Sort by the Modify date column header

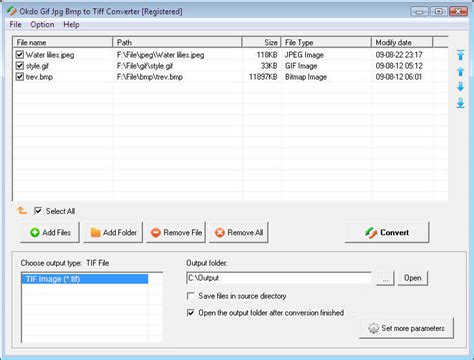click(x=402, y=42)
